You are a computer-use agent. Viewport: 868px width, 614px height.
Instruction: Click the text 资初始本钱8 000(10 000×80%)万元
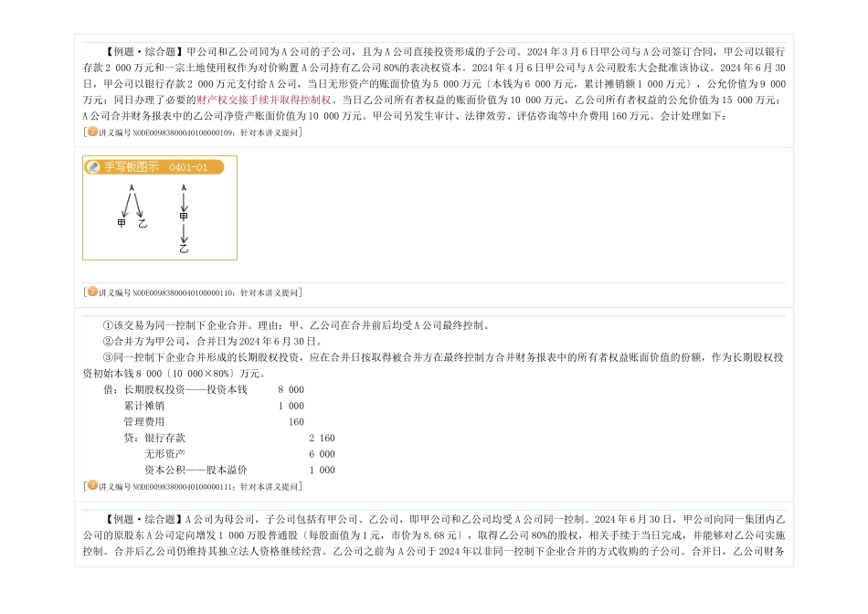pos(174,374)
